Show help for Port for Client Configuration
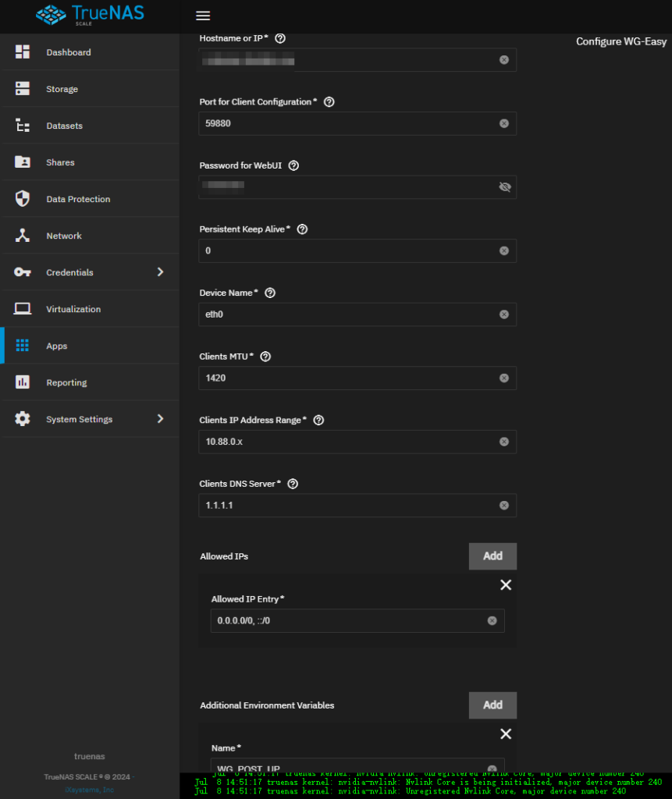Viewport: 672px width, 799px height. (329, 102)
